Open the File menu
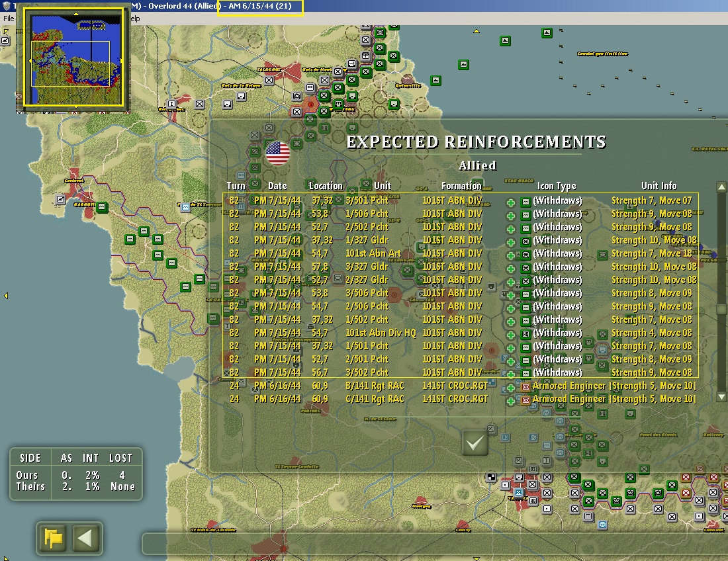This screenshot has height=561, width=728. (9, 19)
